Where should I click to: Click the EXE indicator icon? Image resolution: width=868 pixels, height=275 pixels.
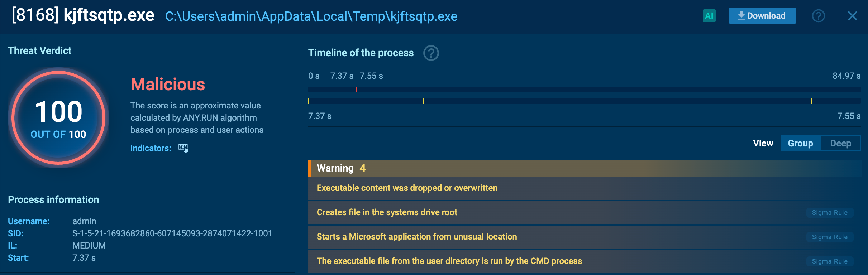click(x=183, y=148)
